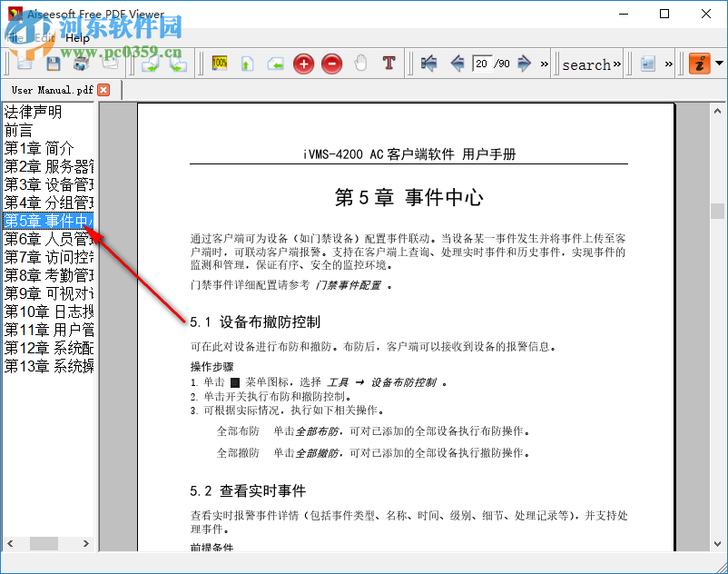This screenshot has height=574, width=728.
Task: Go to the next page with the arrow button
Action: [524, 64]
